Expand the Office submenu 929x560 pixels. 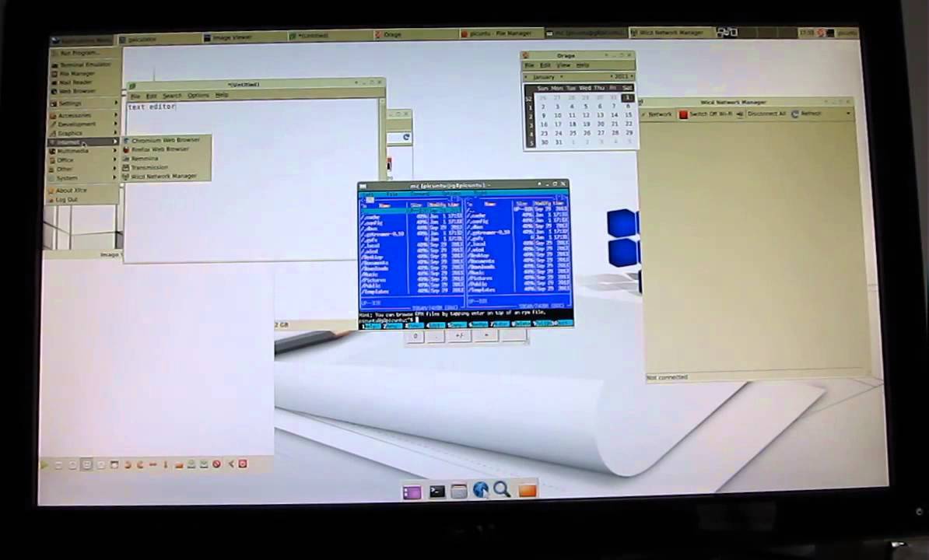[83, 159]
